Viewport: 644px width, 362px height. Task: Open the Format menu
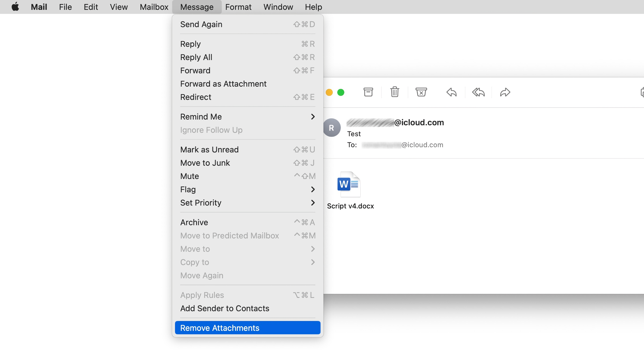click(x=238, y=7)
